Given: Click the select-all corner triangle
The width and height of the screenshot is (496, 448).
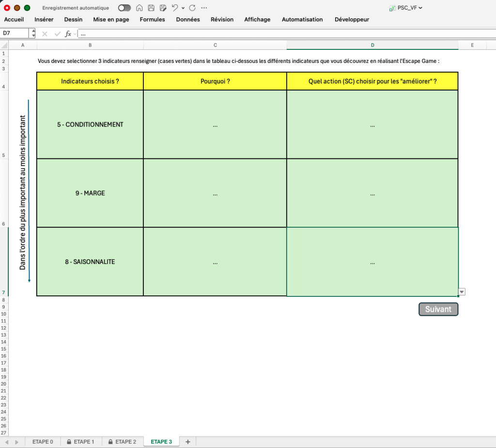Looking at the screenshot, I should tap(4, 45).
